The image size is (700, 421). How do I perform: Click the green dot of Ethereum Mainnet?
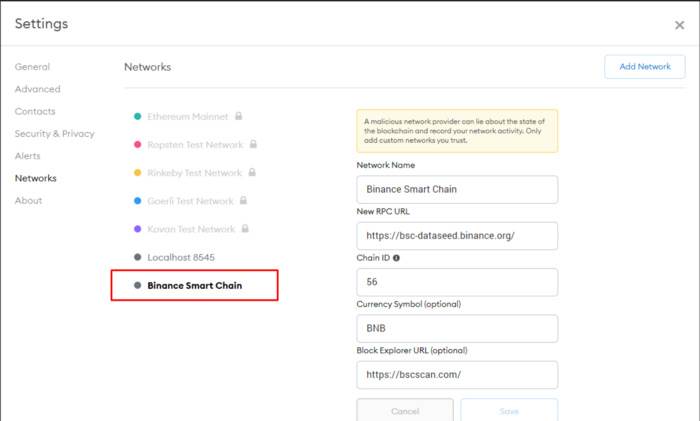138,117
